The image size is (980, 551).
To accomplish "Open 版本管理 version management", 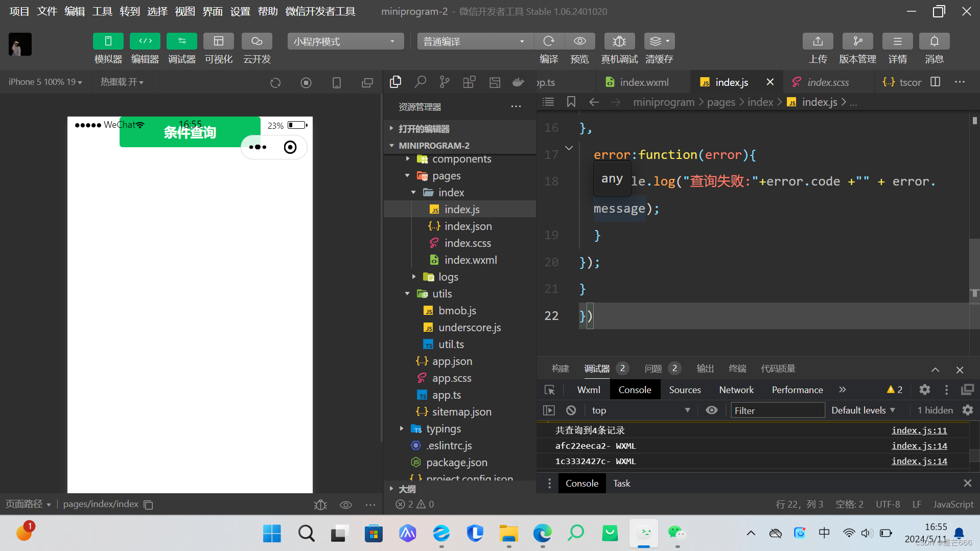I will [x=857, y=41].
